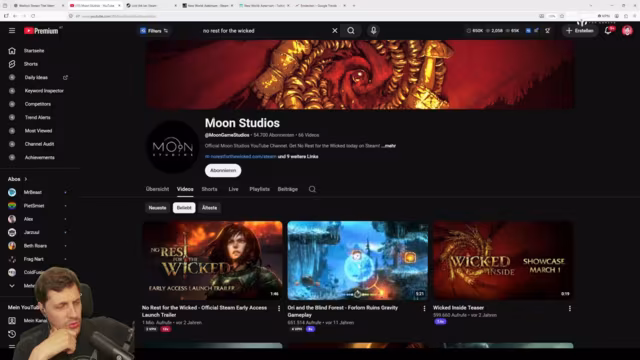Screen dimensions: 640x360
Task: Start voice search with microphone
Action: tap(373, 31)
